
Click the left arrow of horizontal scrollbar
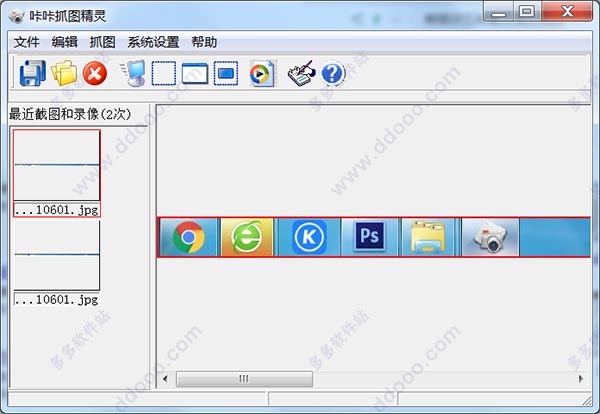(165, 379)
